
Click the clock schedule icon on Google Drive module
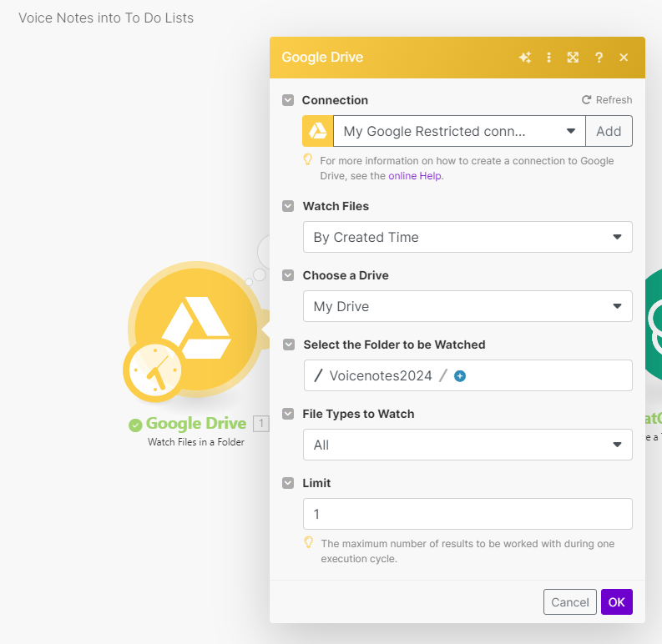(155, 370)
